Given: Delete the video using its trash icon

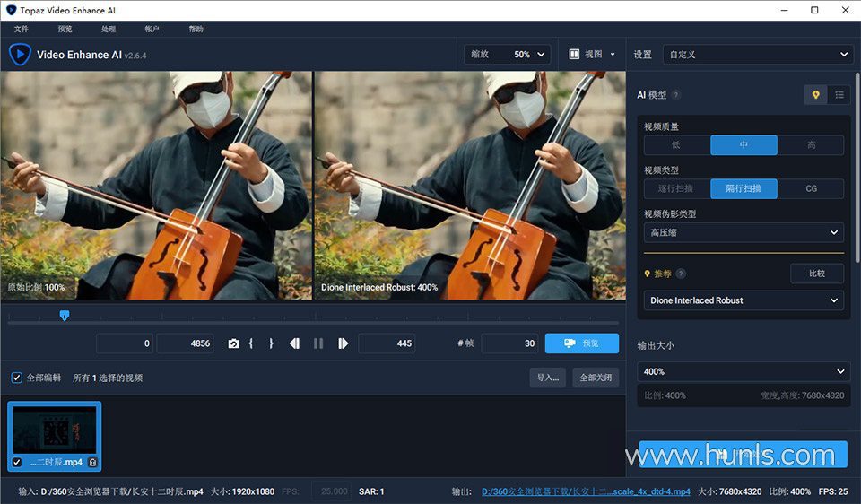Looking at the screenshot, I should (x=92, y=463).
